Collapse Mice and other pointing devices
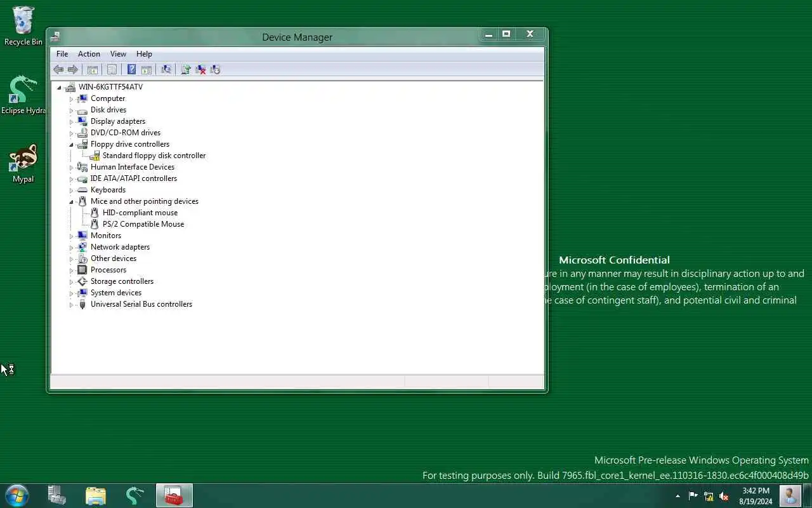The image size is (812, 508). tap(71, 201)
